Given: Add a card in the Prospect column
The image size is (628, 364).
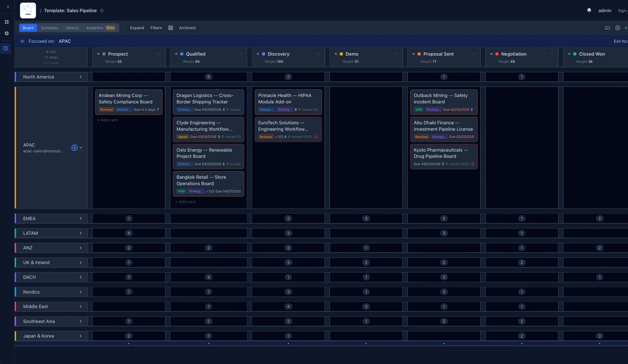Looking at the screenshot, I should [107, 120].
